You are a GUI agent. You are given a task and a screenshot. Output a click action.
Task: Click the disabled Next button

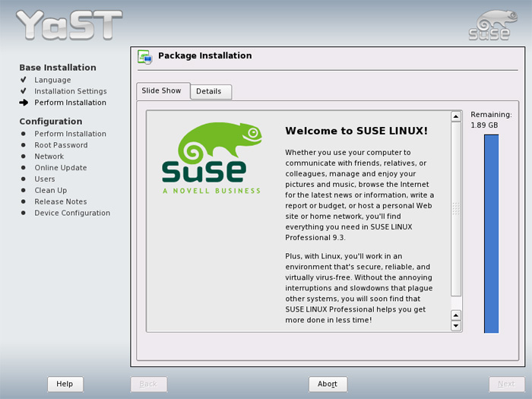[x=506, y=384]
